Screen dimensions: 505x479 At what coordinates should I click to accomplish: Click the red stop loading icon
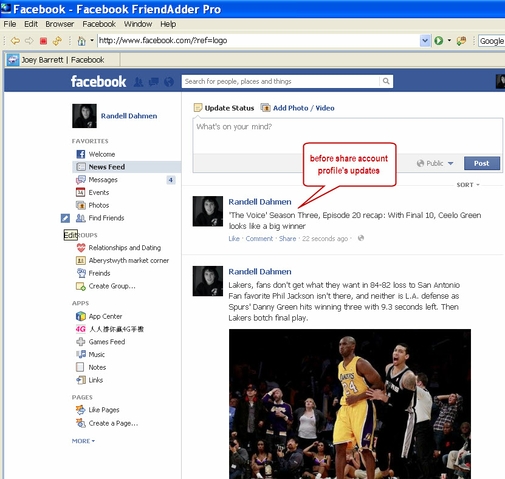click(43, 41)
